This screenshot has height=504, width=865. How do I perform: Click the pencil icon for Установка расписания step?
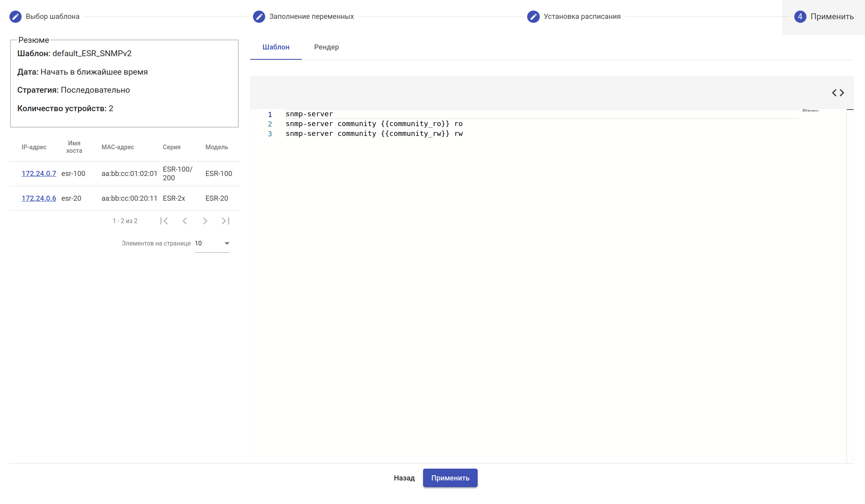[533, 16]
